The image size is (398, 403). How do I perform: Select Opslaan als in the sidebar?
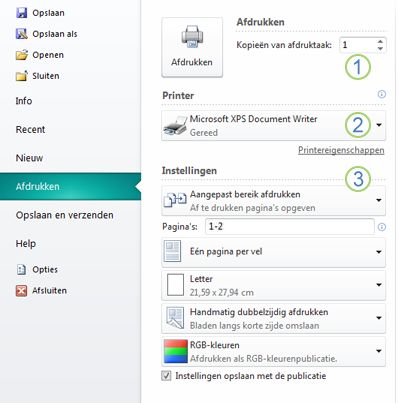pyautogui.click(x=55, y=34)
